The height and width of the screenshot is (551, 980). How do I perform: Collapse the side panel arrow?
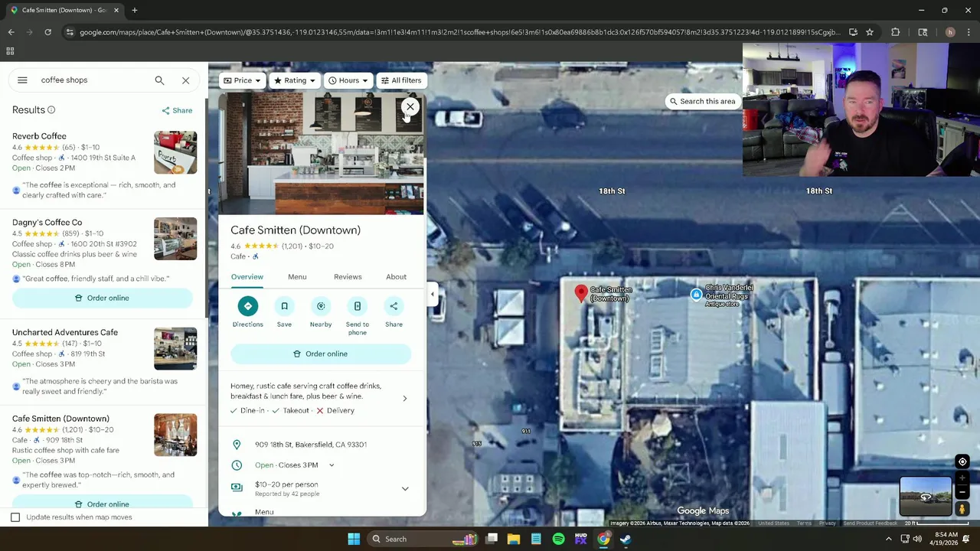pyautogui.click(x=432, y=294)
